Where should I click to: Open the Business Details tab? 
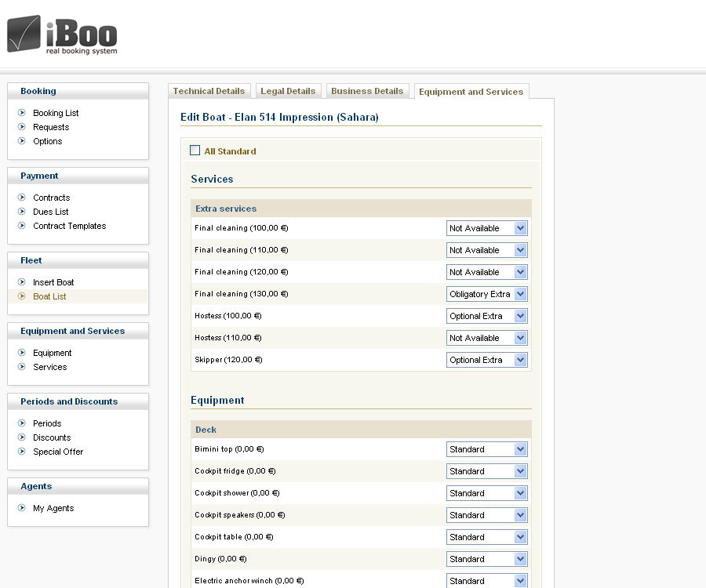(367, 91)
